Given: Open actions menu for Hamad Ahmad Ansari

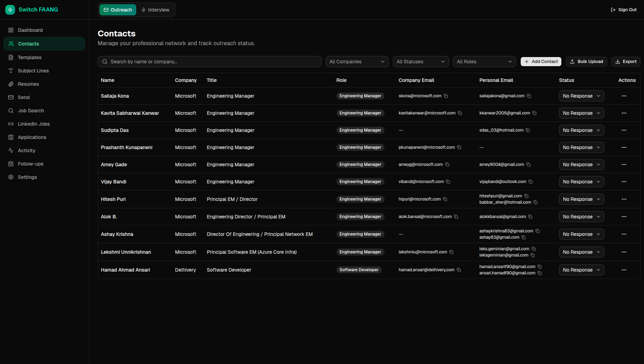Looking at the screenshot, I should (x=624, y=270).
